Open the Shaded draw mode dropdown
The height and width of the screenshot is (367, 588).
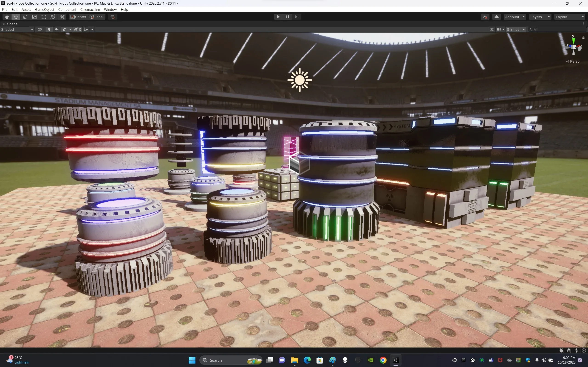[17, 29]
